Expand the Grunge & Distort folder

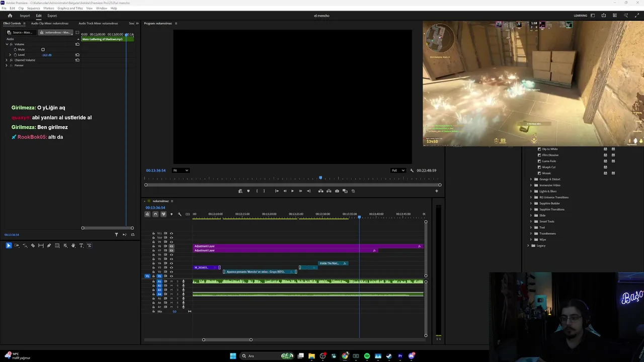(530, 179)
